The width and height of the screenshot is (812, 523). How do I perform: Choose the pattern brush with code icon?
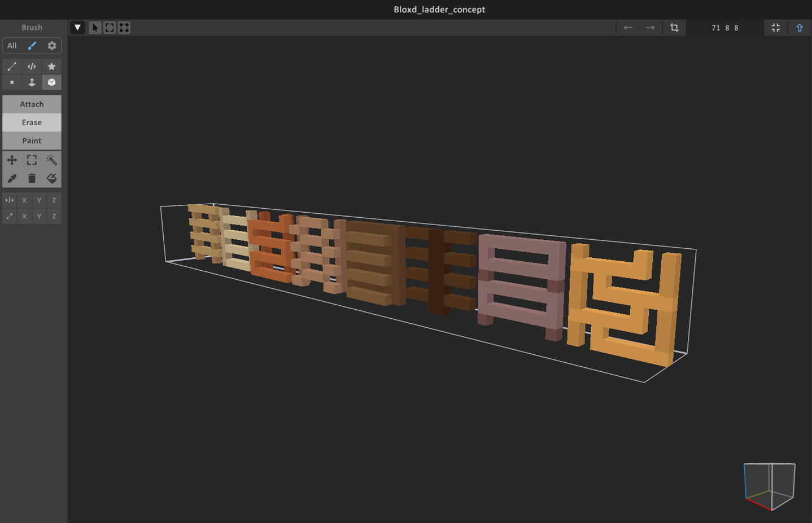point(32,67)
